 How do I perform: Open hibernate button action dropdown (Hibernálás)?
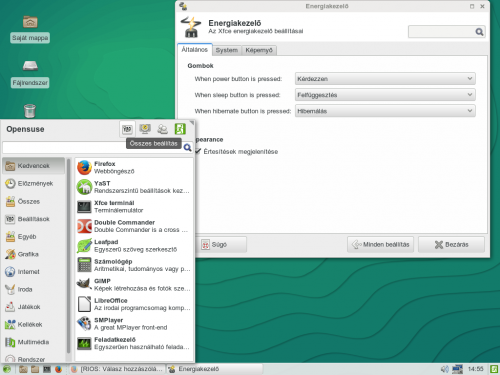point(385,111)
